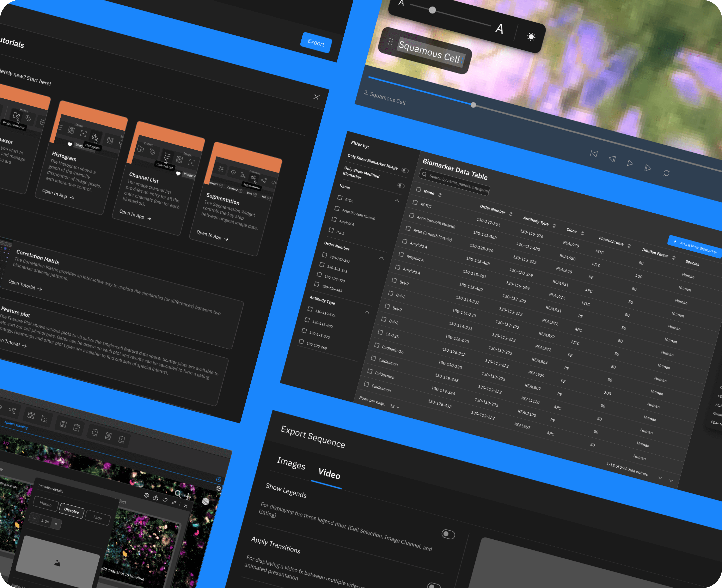Step forward one frame
The image size is (722, 588).
pyautogui.click(x=648, y=168)
